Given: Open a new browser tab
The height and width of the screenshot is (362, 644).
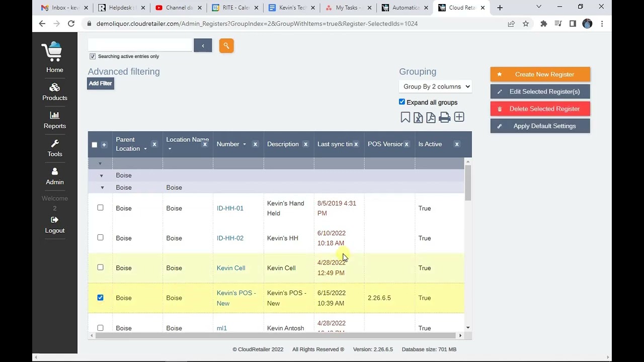Looking at the screenshot, I should coord(500,8).
